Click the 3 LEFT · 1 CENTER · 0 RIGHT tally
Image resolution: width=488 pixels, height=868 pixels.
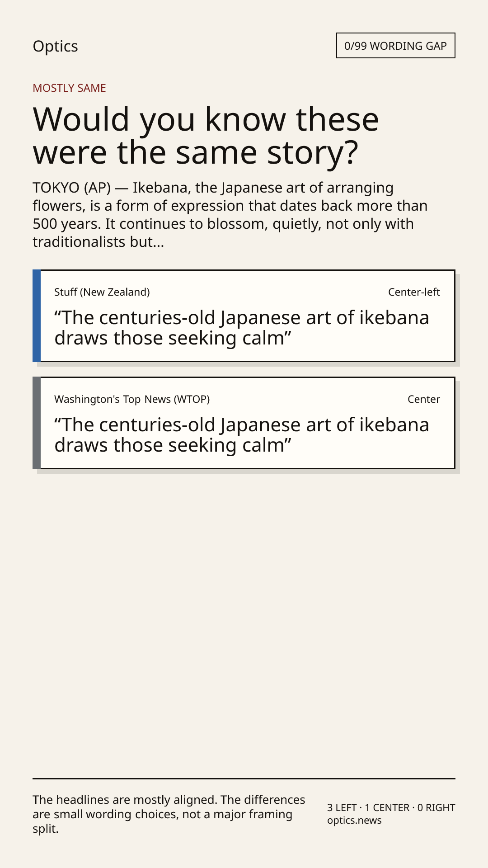391,807
